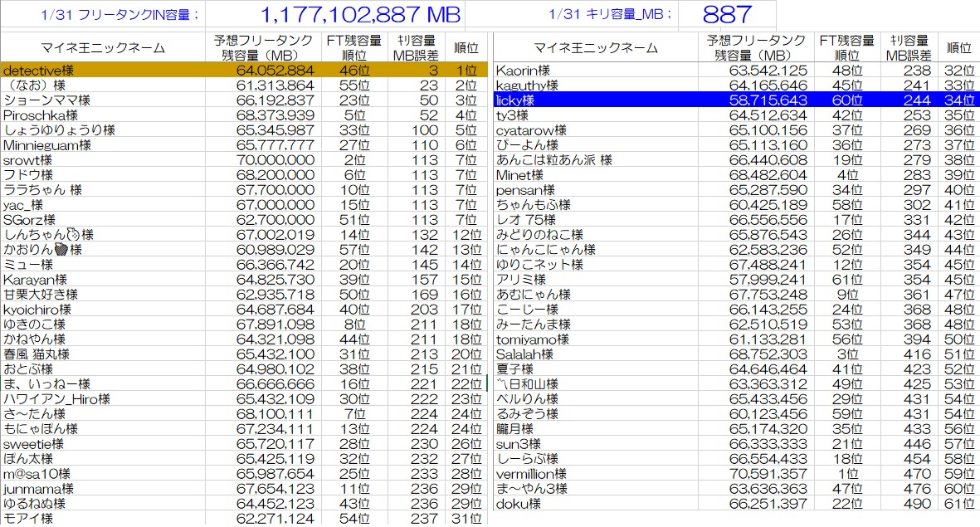Select the '1/31 フリータンクIN容量' label
This screenshot has height=527, width=980.
coord(119,15)
